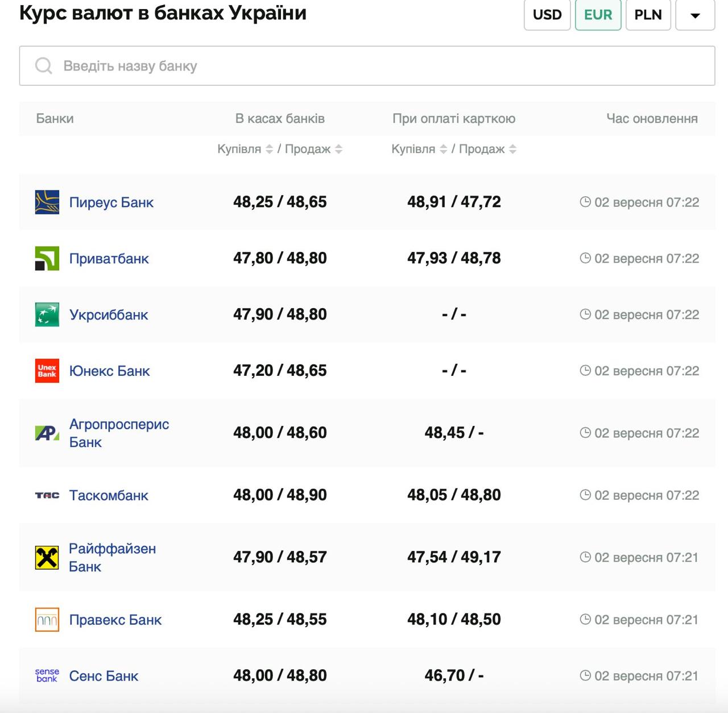Viewport: 728px width, 713px height.
Task: Sort by cash desk Продаж rate
Action: point(339,150)
